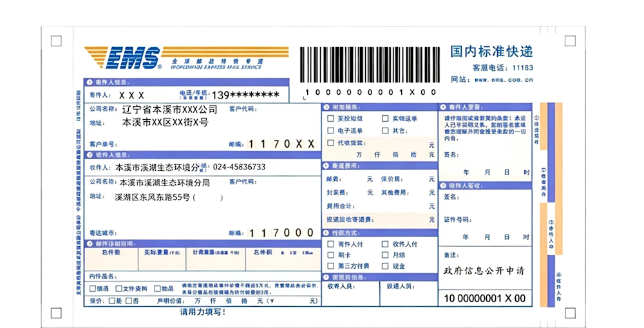Click the sender phone 139********

[x=245, y=95]
